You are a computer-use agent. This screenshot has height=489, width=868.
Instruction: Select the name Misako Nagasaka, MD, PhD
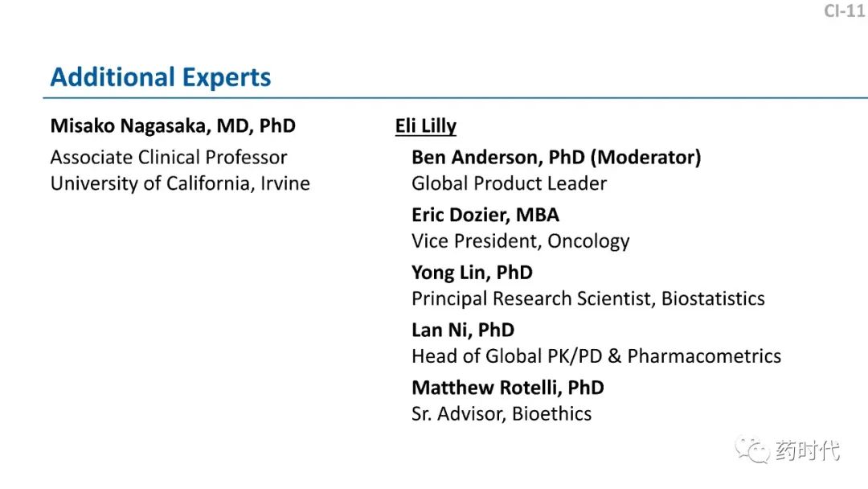point(173,126)
